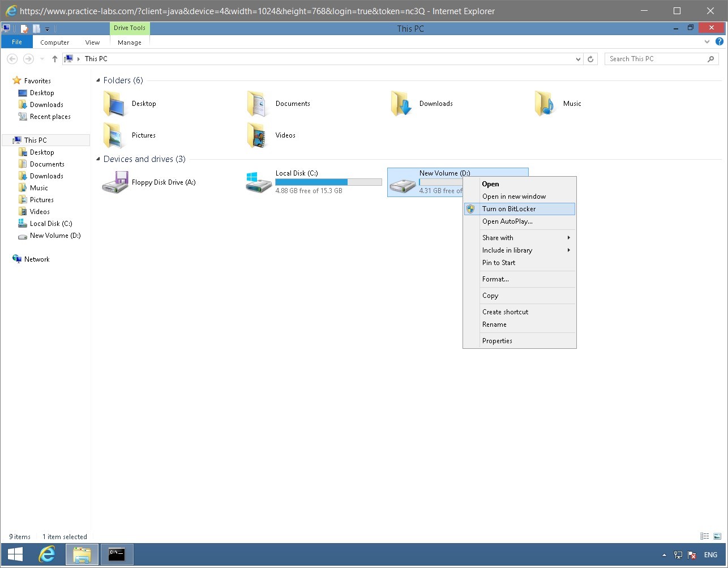
Task: Switch to Large icons view via status bar icon
Action: coord(717,536)
